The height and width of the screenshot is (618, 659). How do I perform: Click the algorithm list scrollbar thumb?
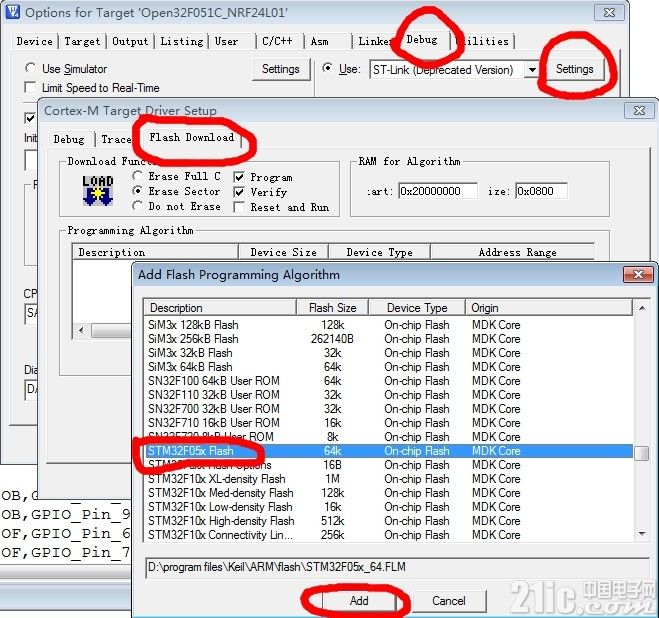point(642,453)
